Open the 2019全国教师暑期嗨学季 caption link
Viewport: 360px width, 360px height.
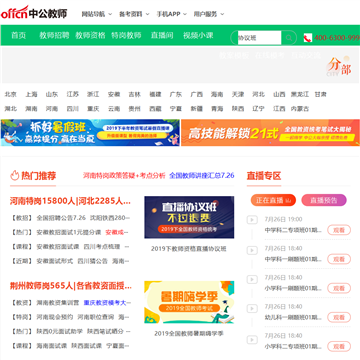point(189,333)
